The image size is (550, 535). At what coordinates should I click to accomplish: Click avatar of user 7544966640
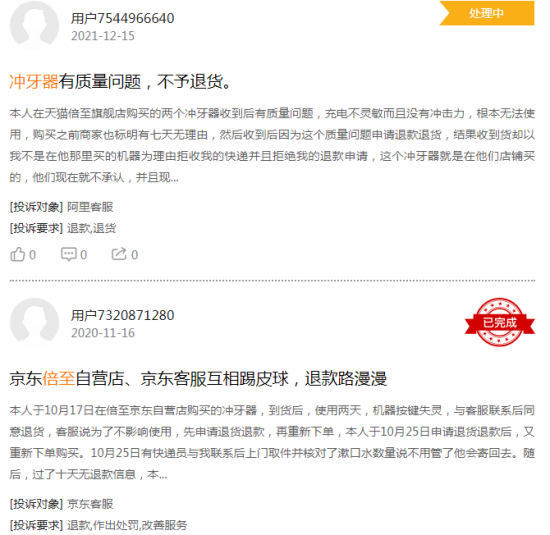(34, 24)
